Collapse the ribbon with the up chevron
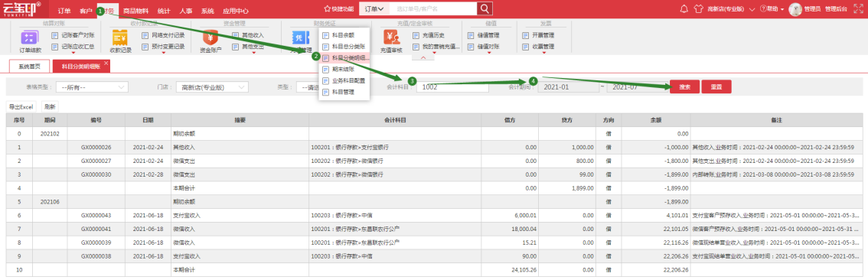This screenshot has height=280, width=868. (423, 57)
